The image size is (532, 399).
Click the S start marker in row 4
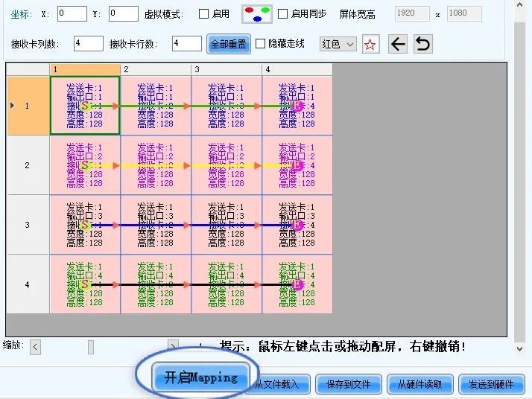(x=85, y=284)
